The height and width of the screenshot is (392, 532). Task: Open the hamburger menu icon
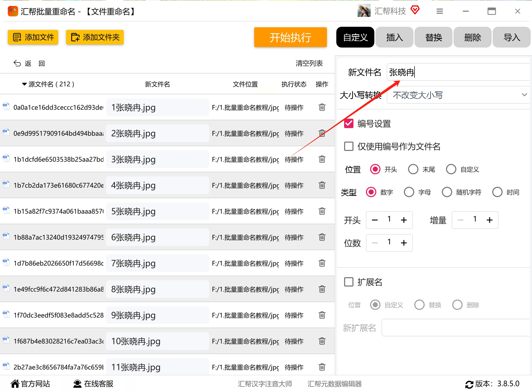coord(439,11)
